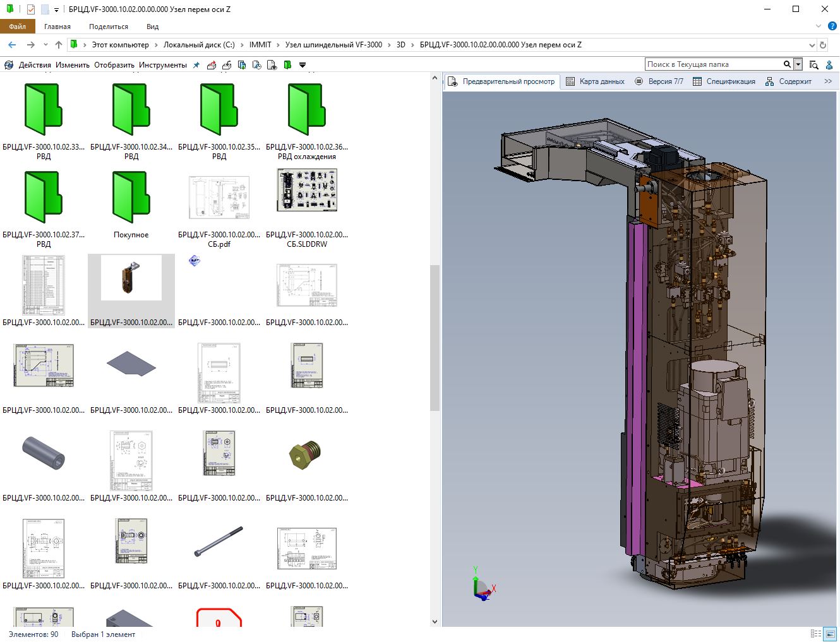Screen dimensions: 840x642
Task: Expand the ribbon with the chevron
Action: coord(819,27)
